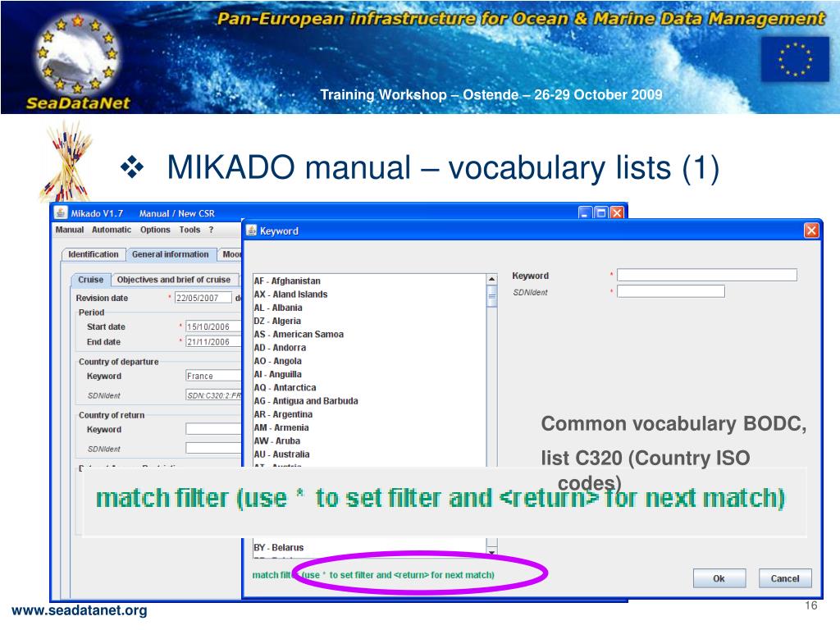This screenshot has height=630, width=840.
Task: Select 'AM - Armenia' in the list
Action: click(370, 427)
